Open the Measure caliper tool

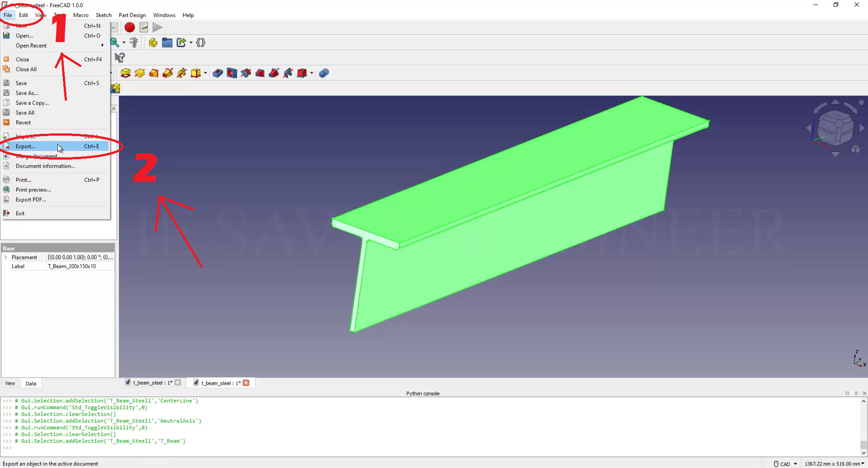(x=134, y=43)
